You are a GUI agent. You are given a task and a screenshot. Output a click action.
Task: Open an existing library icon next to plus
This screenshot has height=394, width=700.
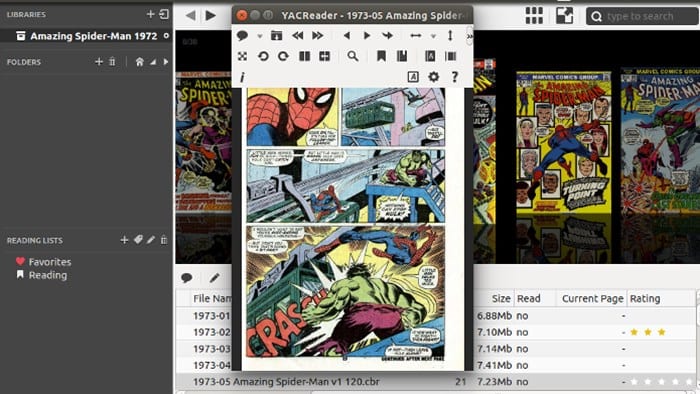coord(164,14)
